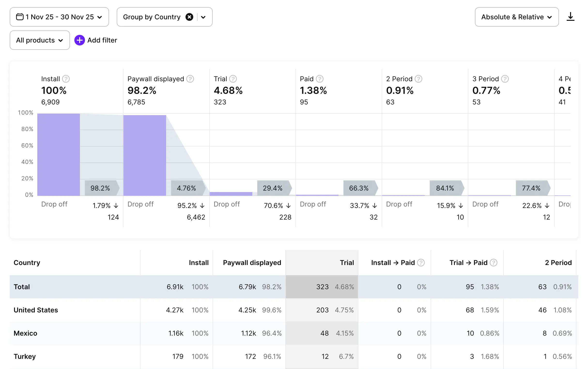588x369 pixels.
Task: Click the help icon next to Paywall displayed
Action: click(x=190, y=79)
